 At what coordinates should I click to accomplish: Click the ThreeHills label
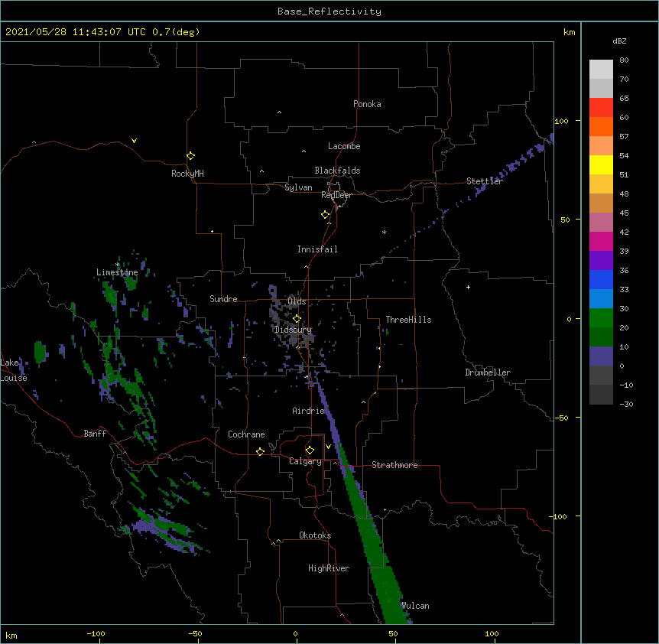408,320
